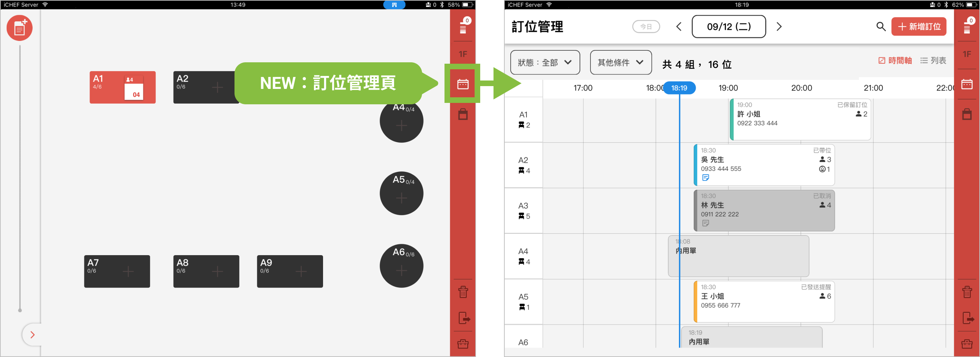This screenshot has width=980, height=357.
Task: Open reservation management calendar icon in left screen sidebar
Action: 463,84
